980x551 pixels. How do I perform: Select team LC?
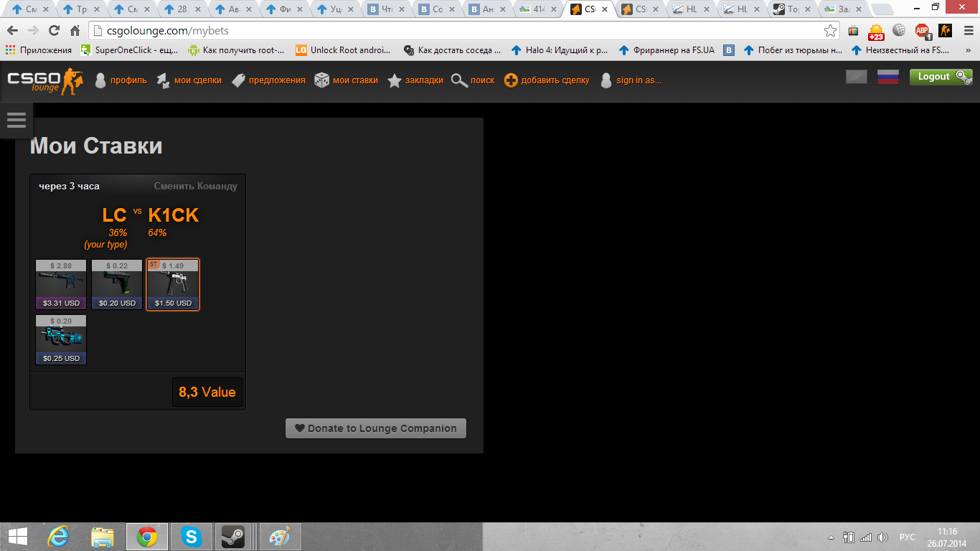click(x=114, y=215)
